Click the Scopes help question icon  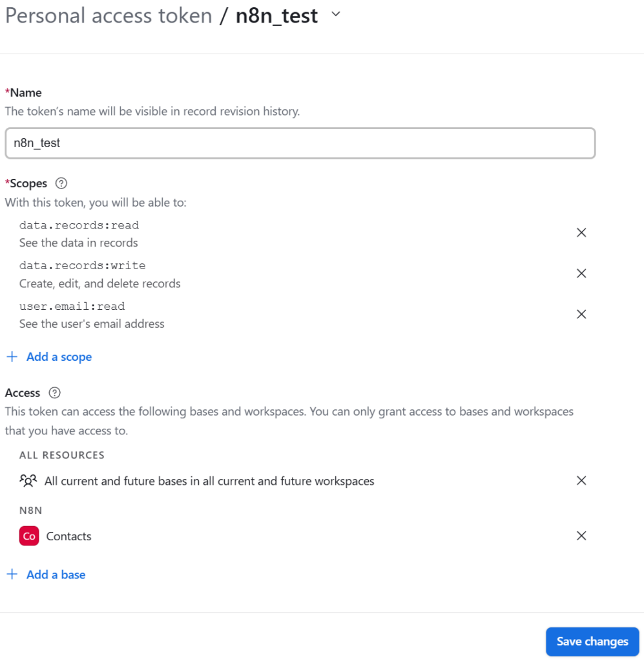(61, 183)
